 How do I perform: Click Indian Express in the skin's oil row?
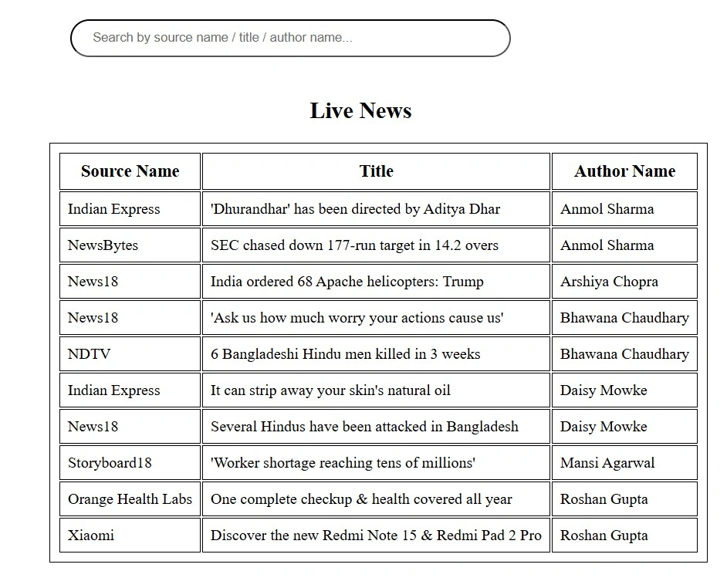tap(130, 390)
